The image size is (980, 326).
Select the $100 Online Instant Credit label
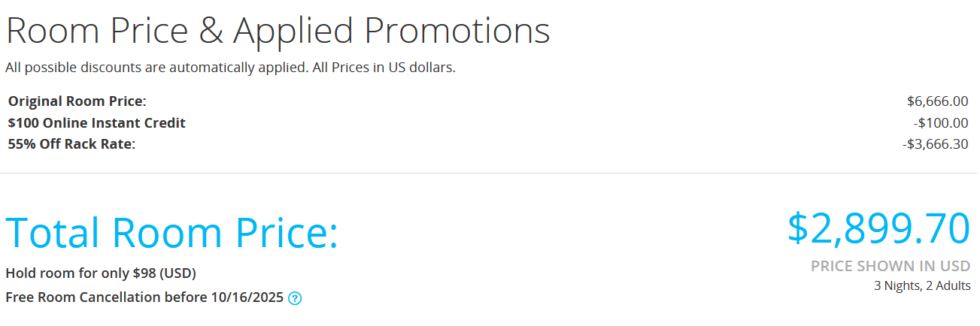pos(96,122)
